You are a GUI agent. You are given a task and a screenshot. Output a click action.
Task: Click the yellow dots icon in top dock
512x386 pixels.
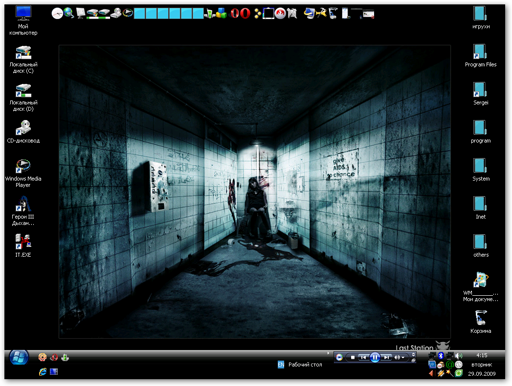point(257,13)
